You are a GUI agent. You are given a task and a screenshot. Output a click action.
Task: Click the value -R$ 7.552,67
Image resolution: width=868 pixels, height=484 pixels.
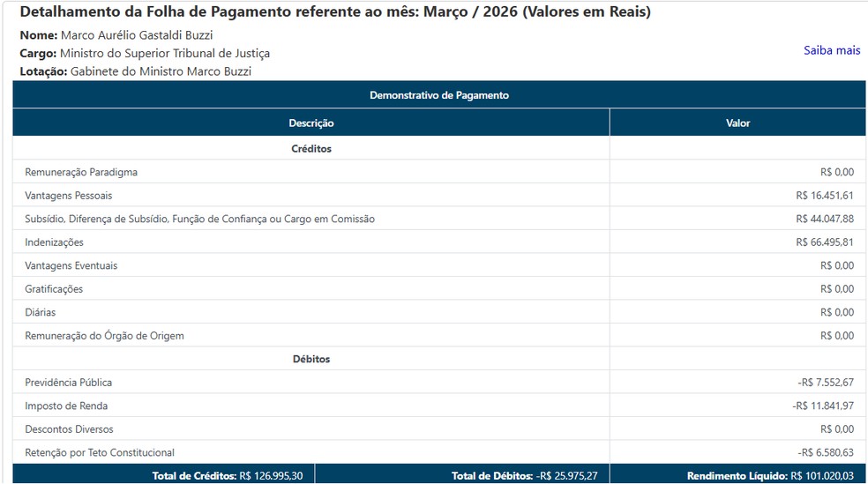click(826, 383)
